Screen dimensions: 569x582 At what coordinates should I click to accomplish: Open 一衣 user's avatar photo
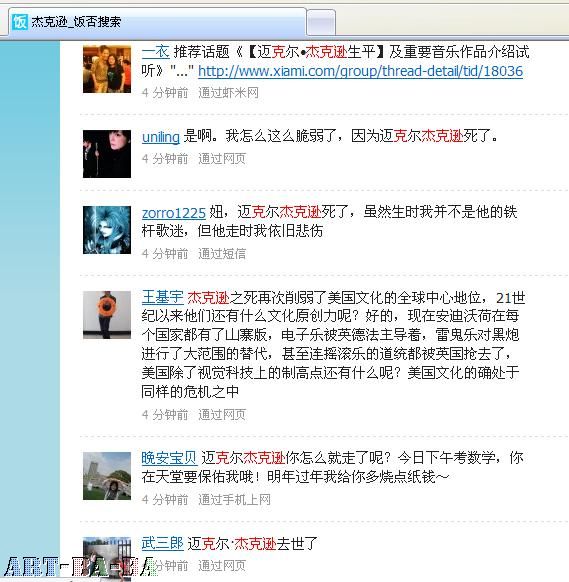(107, 69)
